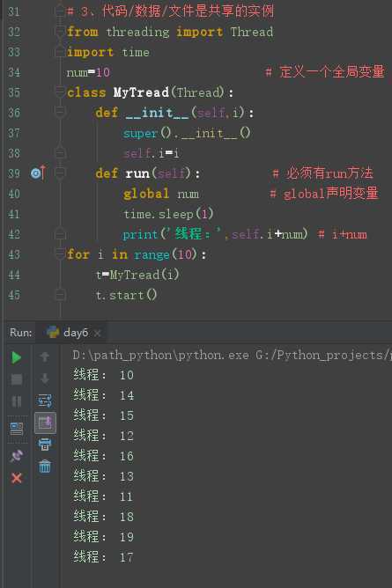
Task: Click line number 44 in the gutter
Action: (14, 275)
